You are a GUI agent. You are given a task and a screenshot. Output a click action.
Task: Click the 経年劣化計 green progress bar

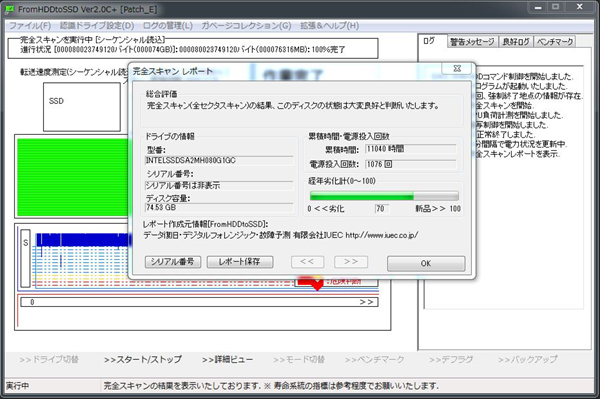(384, 196)
